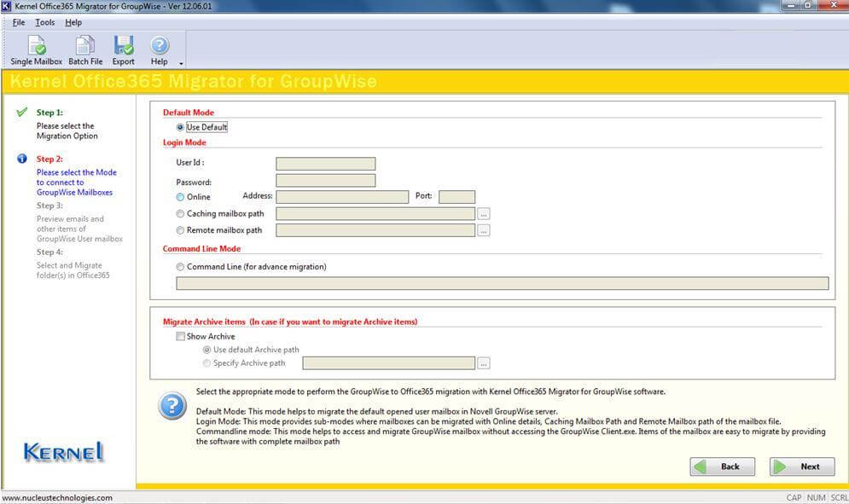Select the Use Default radio button
This screenshot has width=849, height=504.
click(x=180, y=127)
